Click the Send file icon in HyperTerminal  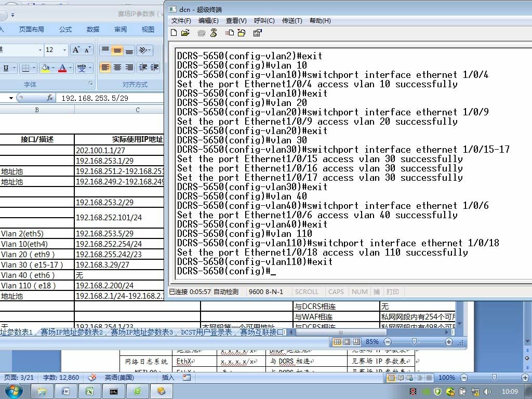coord(230,33)
